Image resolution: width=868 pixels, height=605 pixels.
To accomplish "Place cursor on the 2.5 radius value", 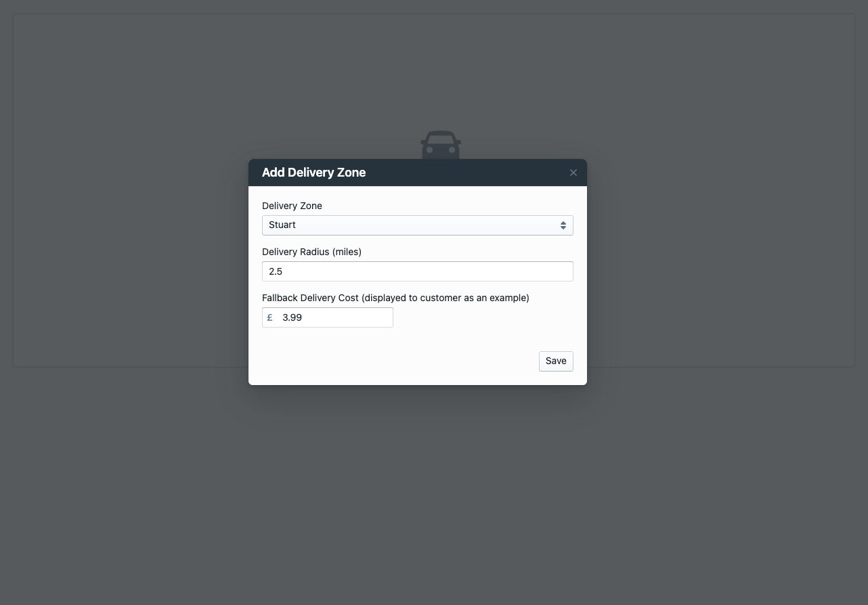I will point(276,271).
